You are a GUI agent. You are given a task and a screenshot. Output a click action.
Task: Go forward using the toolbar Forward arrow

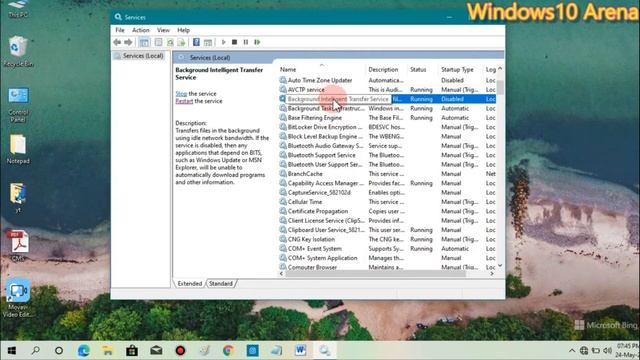coord(128,42)
